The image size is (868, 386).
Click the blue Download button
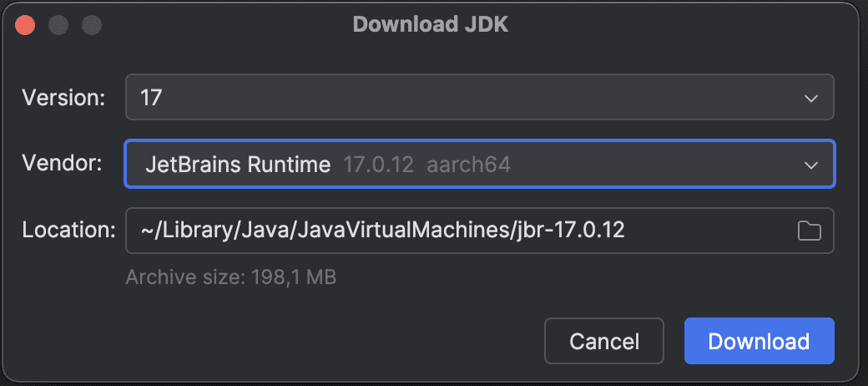[759, 341]
